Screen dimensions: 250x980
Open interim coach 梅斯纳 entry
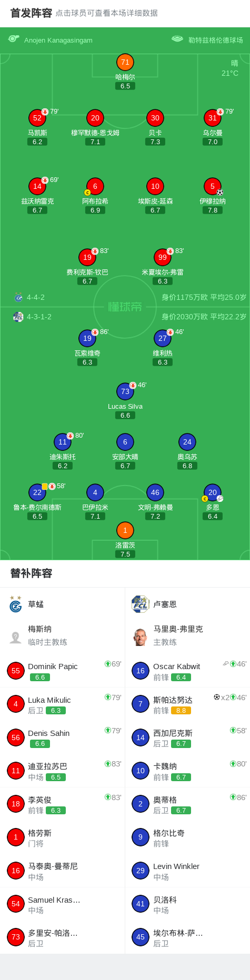point(63,635)
